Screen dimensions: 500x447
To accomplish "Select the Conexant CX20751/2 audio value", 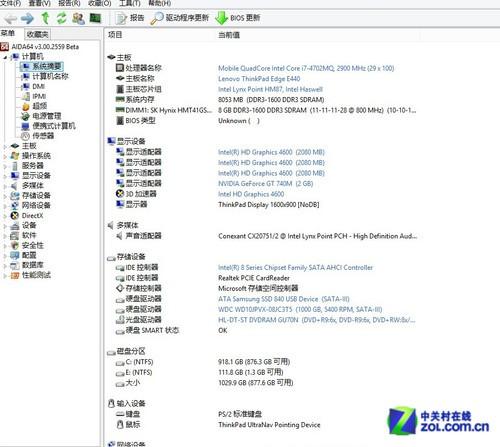I will pos(317,236).
